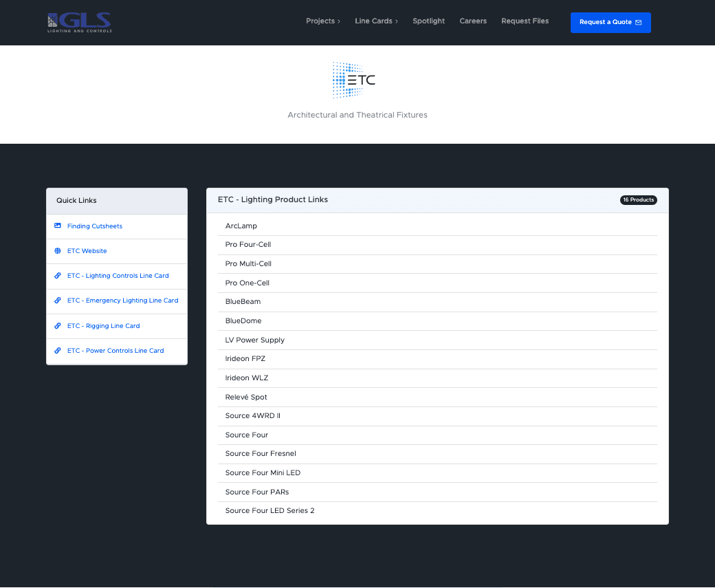Open ETC - Lighting Controls Line Card
This screenshot has height=588, width=715.
pyautogui.click(x=118, y=276)
